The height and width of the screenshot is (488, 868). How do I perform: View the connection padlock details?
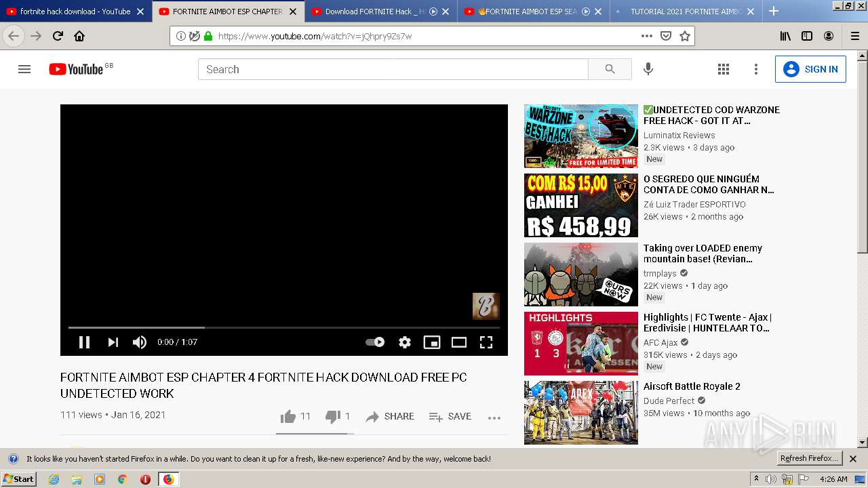point(208,36)
